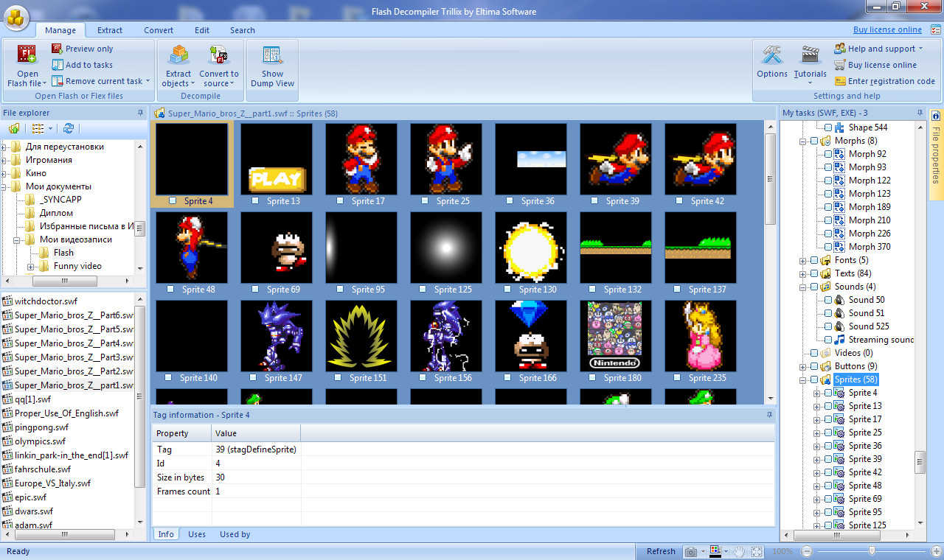Click the camera snapshot icon in status bar
The height and width of the screenshot is (560, 944).
(x=691, y=551)
